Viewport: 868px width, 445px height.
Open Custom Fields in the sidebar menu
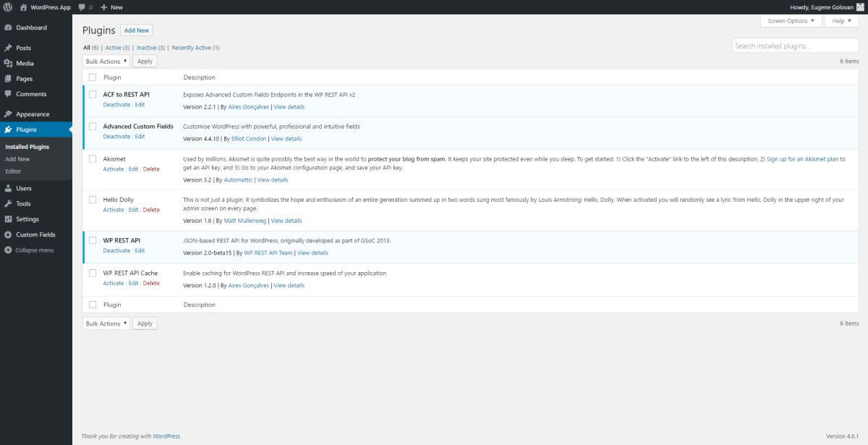tap(35, 234)
